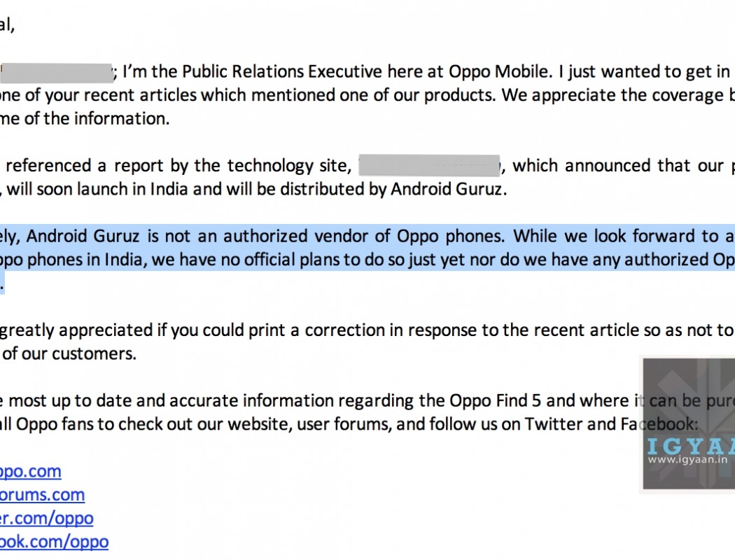The width and height of the screenshot is (735, 560).
Task: Click "Android Guruz" in the unhighlighted distribution sentence
Action: pyautogui.click(x=446, y=189)
